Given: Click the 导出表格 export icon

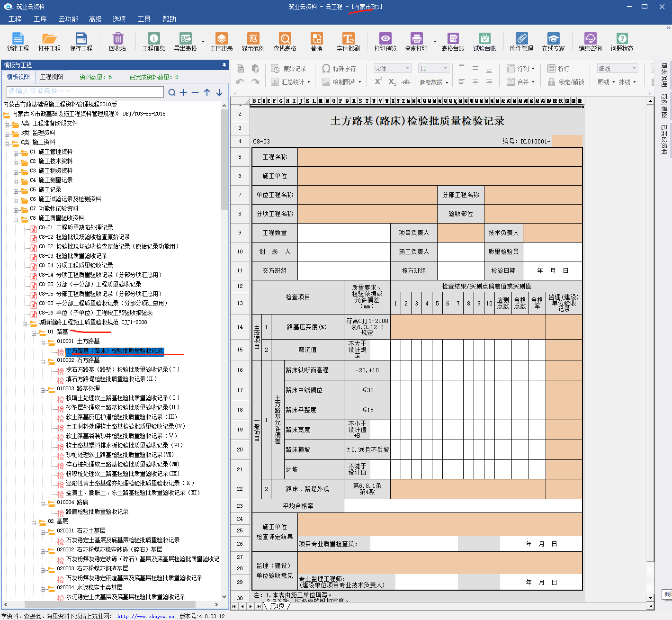Looking at the screenshot, I should (185, 42).
